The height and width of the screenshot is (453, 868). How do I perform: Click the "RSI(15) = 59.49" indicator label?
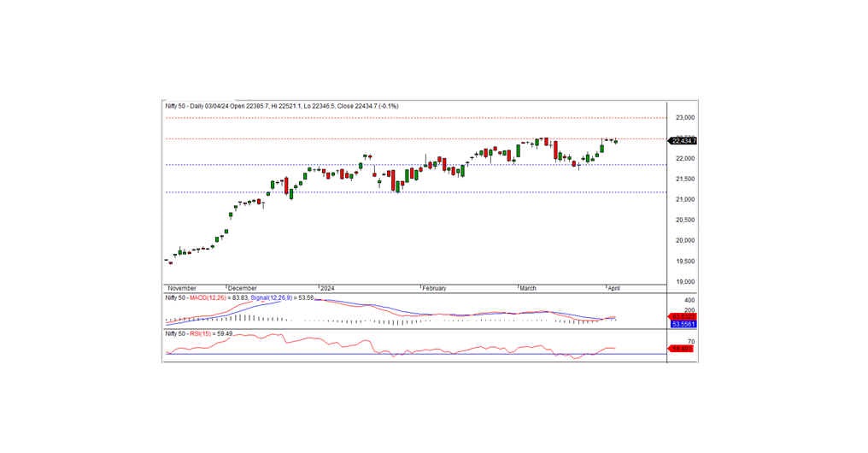click(x=211, y=334)
